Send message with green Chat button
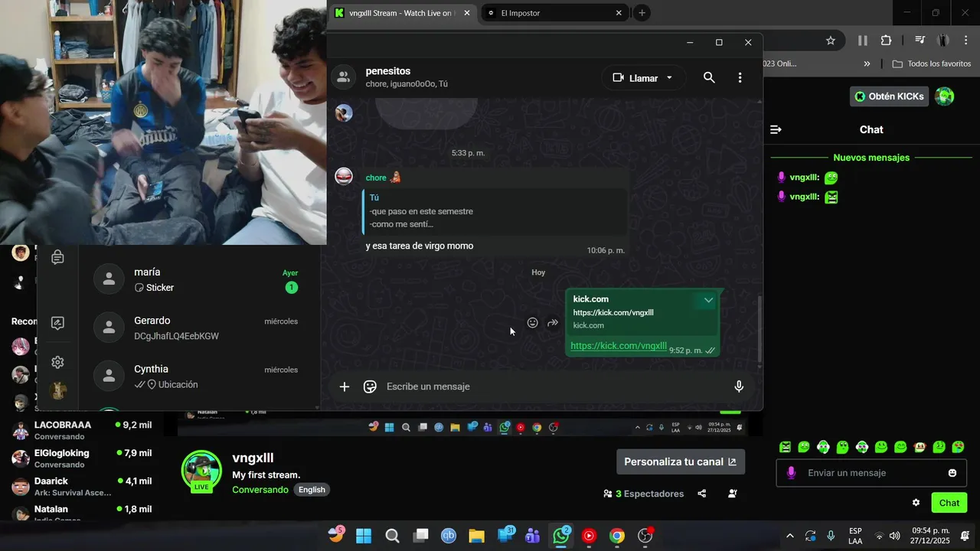 (x=949, y=503)
